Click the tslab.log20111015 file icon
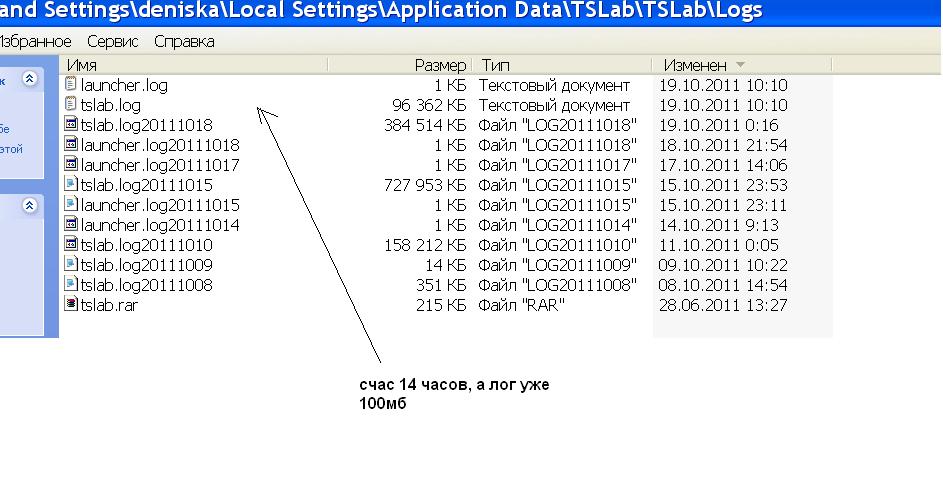This screenshot has width=943, height=499. pyautogui.click(x=71, y=185)
